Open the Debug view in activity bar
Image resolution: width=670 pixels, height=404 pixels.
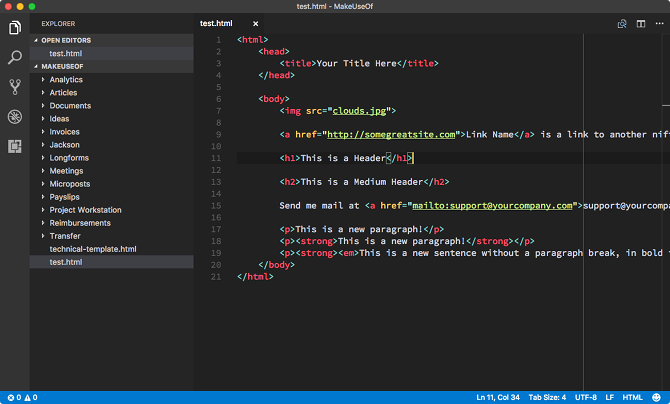pos(15,116)
